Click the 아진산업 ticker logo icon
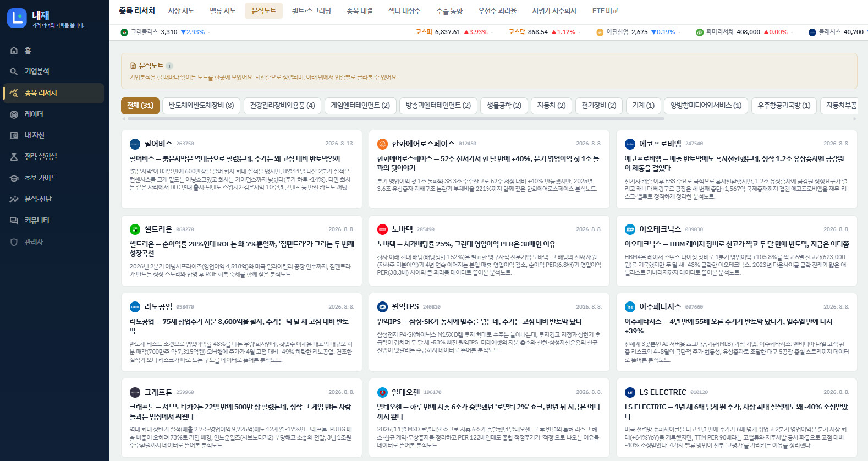868x461 pixels. click(600, 32)
